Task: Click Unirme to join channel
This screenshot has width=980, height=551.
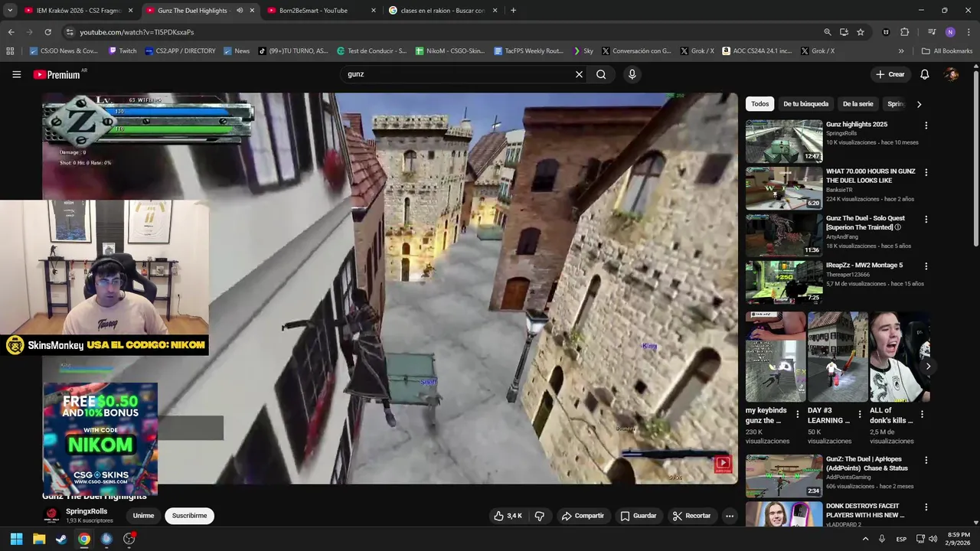Action: tap(143, 516)
